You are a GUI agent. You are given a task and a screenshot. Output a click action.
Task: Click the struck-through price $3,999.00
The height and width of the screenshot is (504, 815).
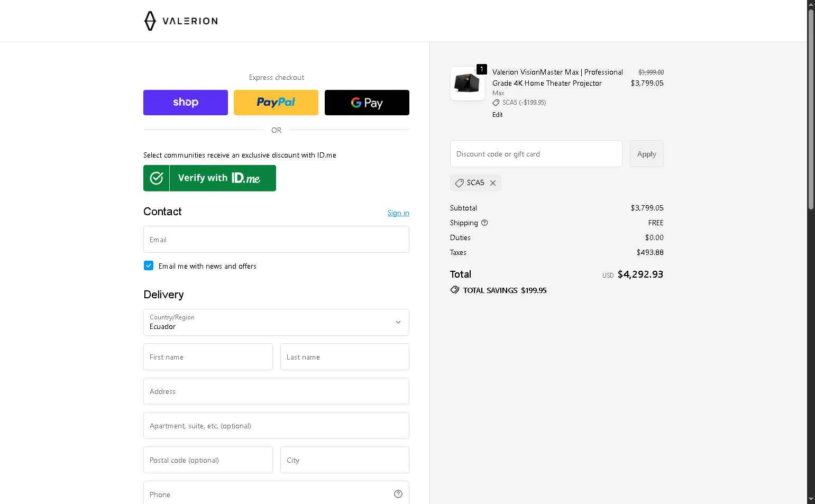[x=651, y=72]
